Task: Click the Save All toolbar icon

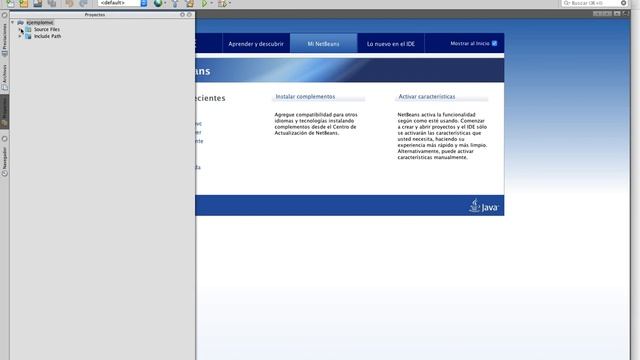Action: tap(51, 3)
